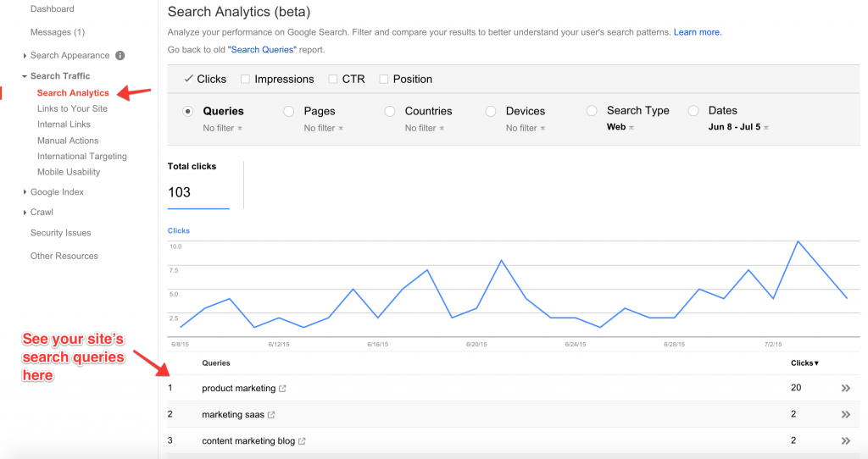Image resolution: width=868 pixels, height=459 pixels.
Task: Select the Total clicks 103 metric tile
Action: tap(198, 185)
